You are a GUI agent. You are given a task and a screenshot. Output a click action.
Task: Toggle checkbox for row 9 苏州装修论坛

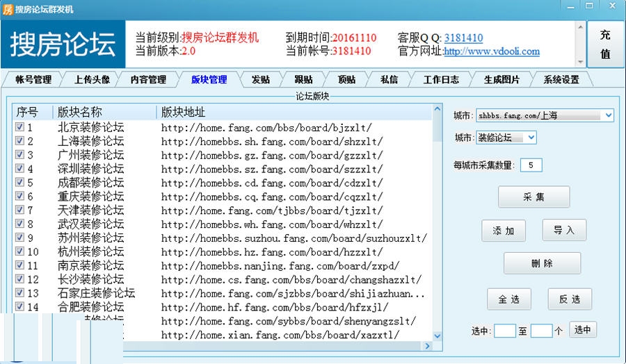[19, 237]
